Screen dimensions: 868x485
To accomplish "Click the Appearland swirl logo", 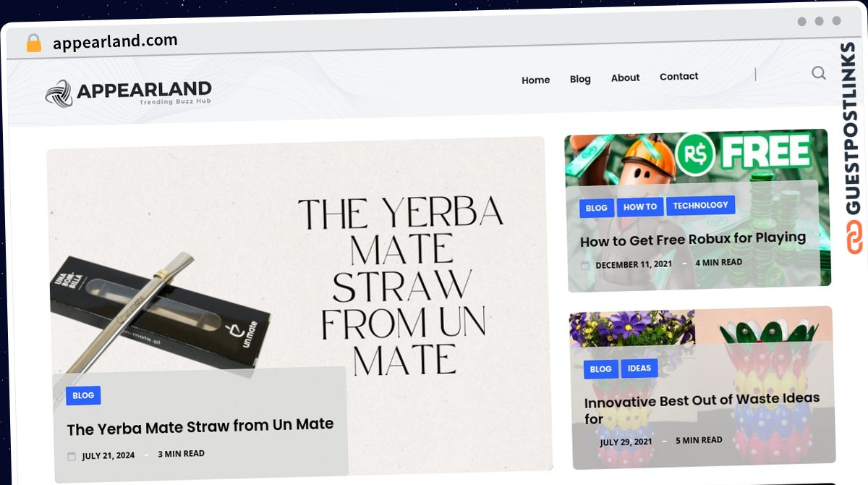I will 59,93.
